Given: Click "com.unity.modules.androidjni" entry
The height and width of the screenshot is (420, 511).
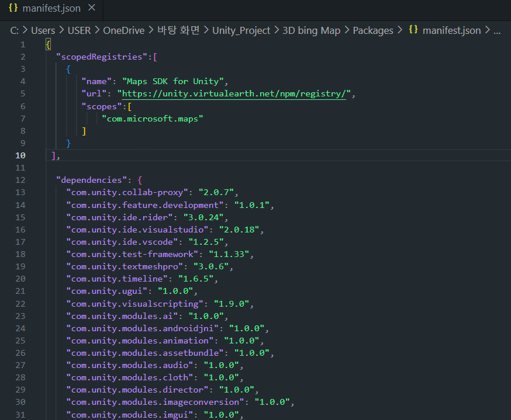Looking at the screenshot, I should pos(143,328).
